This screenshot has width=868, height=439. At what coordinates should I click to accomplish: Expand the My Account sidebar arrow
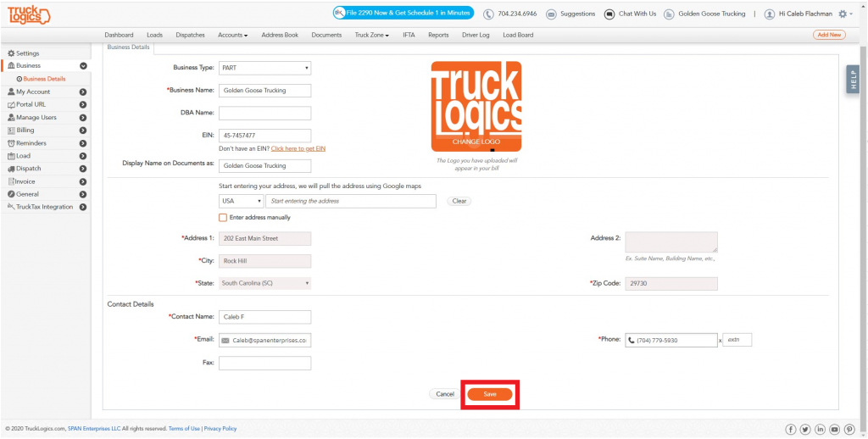(x=83, y=92)
